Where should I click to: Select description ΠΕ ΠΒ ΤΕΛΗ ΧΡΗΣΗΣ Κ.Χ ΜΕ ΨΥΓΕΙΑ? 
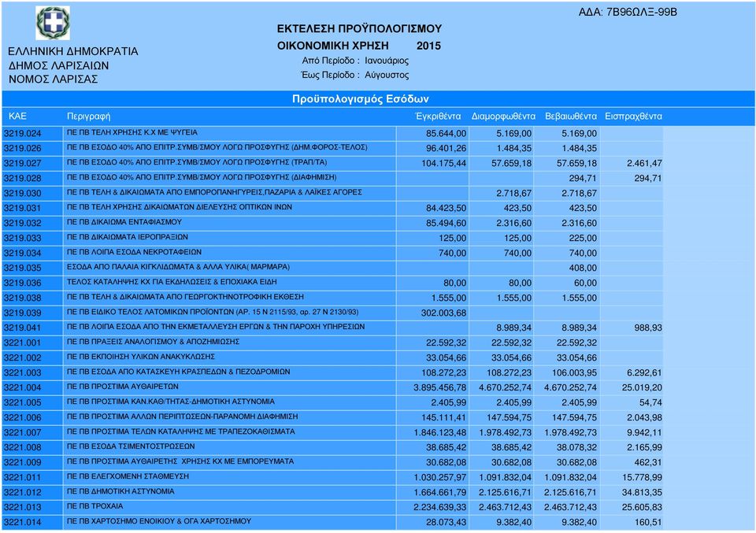(x=132, y=132)
